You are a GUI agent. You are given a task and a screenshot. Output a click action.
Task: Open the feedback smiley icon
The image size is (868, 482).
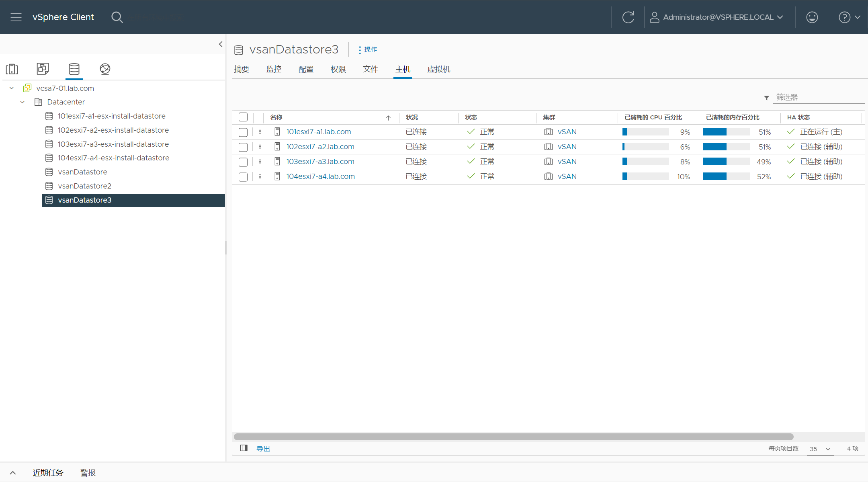(x=812, y=17)
